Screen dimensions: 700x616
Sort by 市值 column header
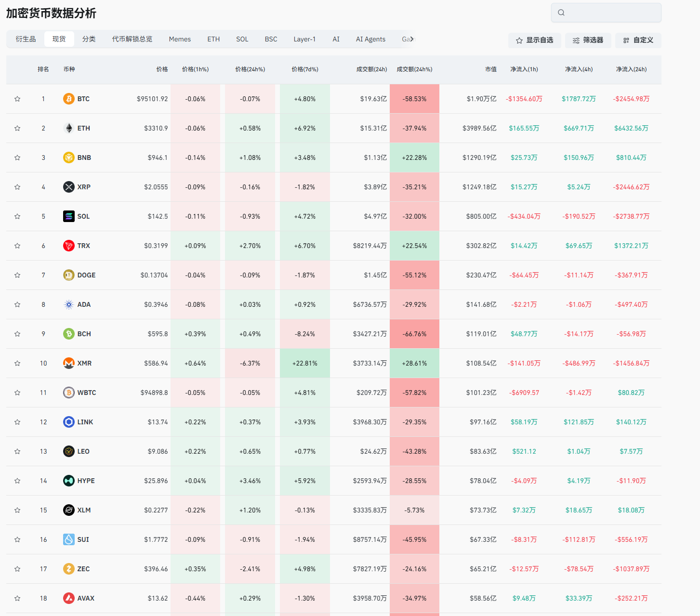click(490, 69)
